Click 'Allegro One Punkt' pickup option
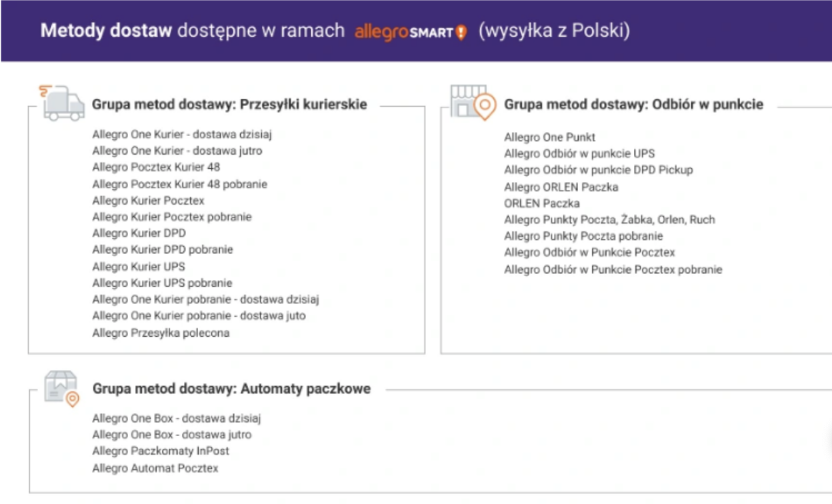The height and width of the screenshot is (504, 832). click(549, 137)
